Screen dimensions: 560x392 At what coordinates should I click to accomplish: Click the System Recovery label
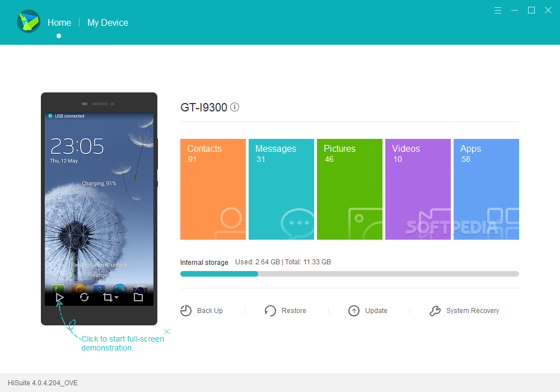pos(472,311)
